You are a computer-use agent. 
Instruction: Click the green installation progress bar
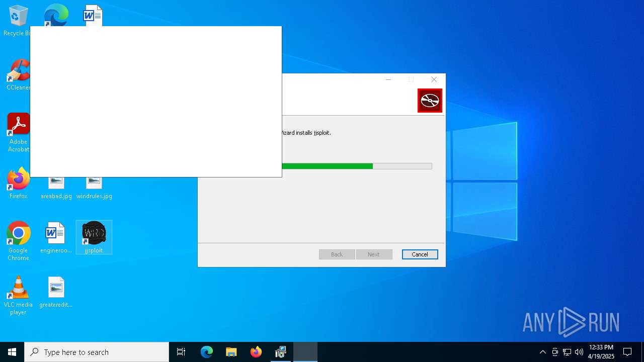(x=357, y=166)
